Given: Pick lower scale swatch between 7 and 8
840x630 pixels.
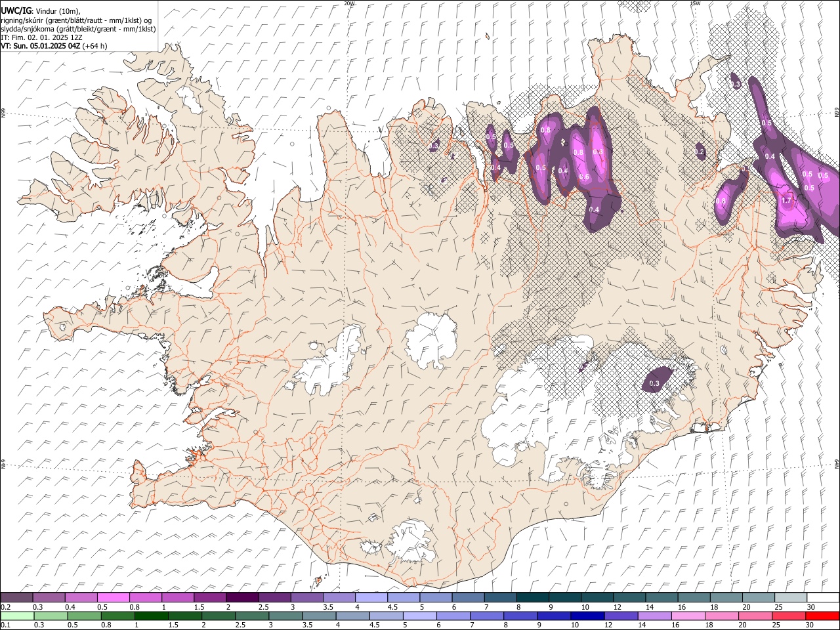Looking at the screenshot, I should [487, 616].
